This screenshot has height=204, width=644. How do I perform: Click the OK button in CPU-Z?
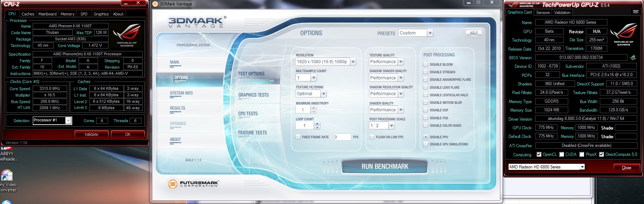(x=128, y=134)
